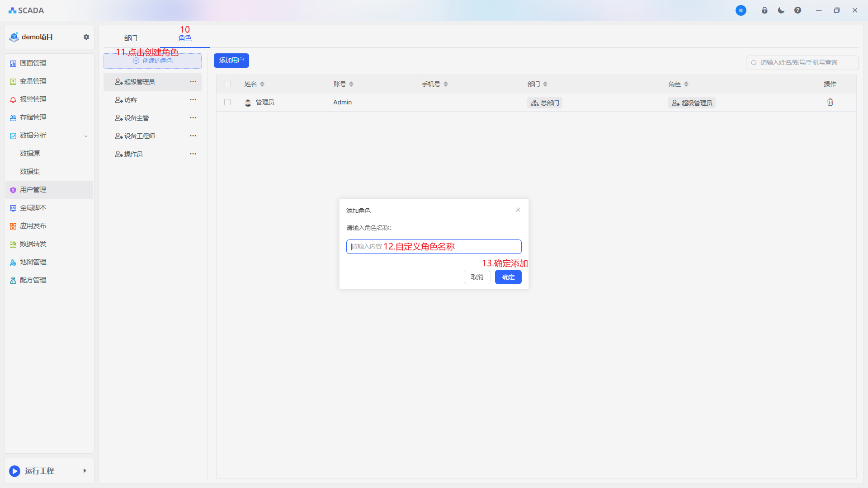Sort the table by 账号 column

pyautogui.click(x=351, y=84)
